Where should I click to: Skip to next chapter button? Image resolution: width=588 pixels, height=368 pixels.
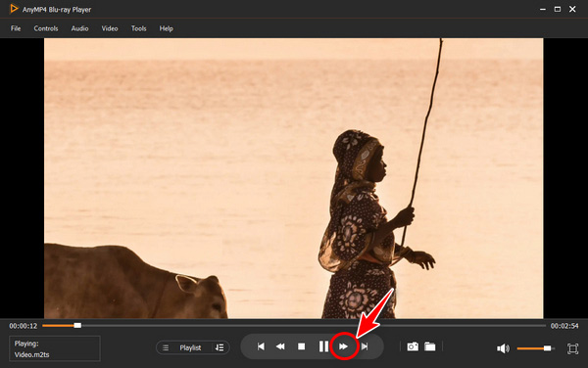click(x=365, y=346)
